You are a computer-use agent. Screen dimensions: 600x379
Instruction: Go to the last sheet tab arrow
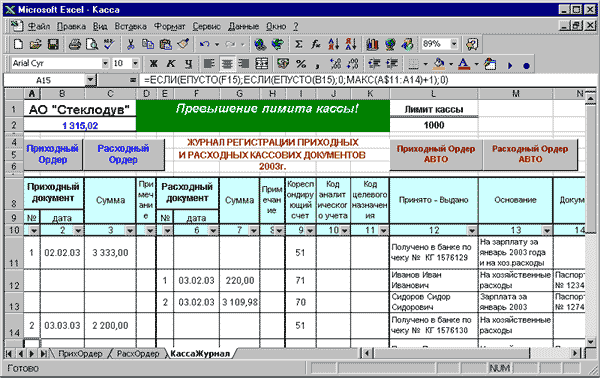coord(44,354)
